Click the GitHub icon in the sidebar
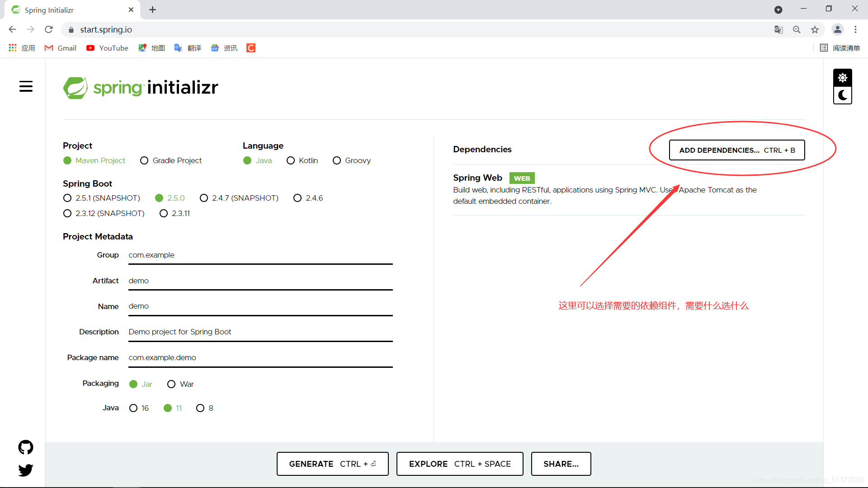 click(x=26, y=447)
